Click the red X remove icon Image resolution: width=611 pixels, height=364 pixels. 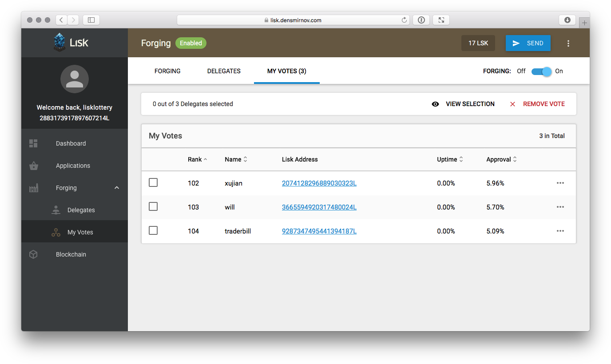point(512,104)
